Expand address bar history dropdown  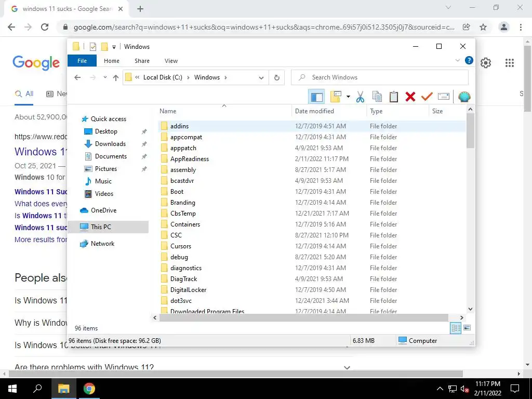coord(261,78)
